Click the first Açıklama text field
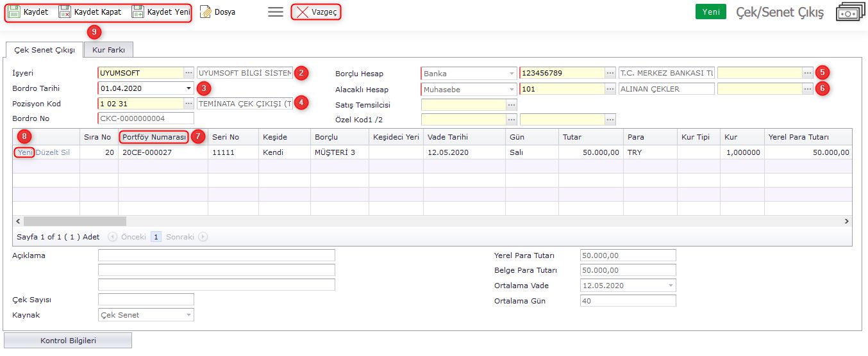The height and width of the screenshot is (356, 868). tap(216, 255)
